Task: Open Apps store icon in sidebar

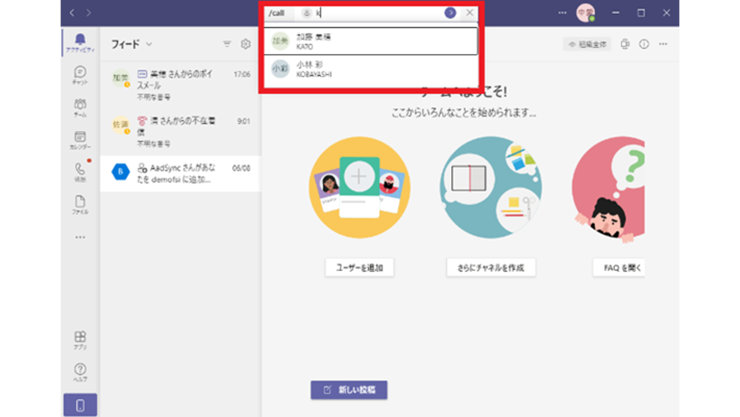Action: click(80, 340)
